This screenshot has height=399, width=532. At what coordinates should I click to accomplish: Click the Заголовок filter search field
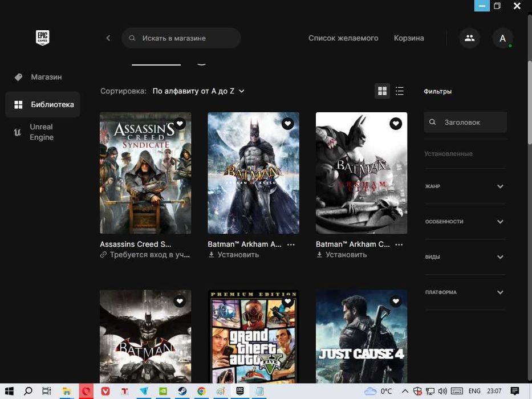[465, 122]
